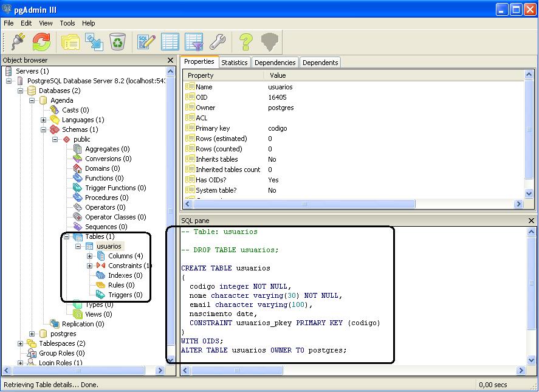Click the Value column header
This screenshot has width=539, height=392.
[x=394, y=75]
